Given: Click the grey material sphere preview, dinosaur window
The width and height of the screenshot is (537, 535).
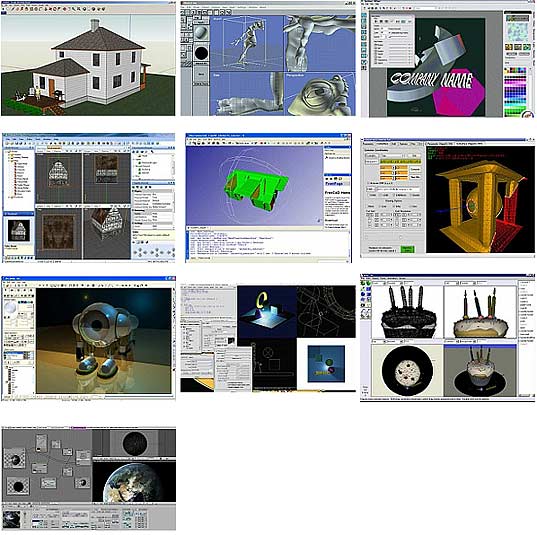Looking at the screenshot, I should coord(201,33).
